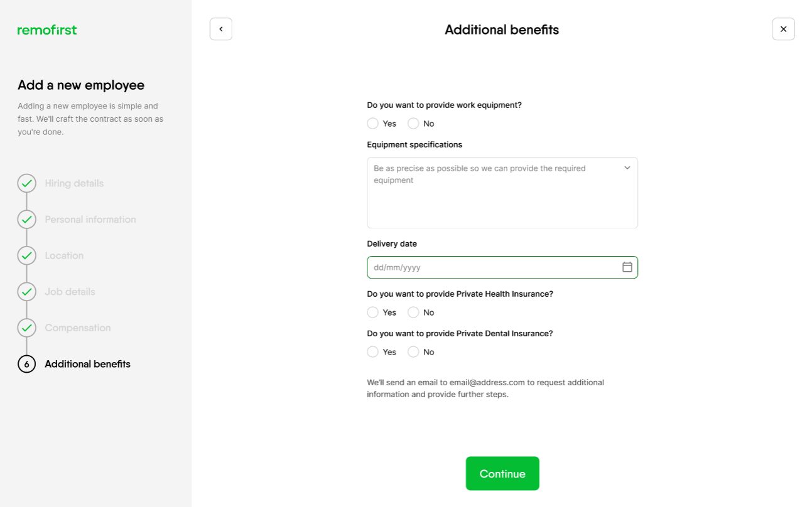Open the calendar icon for Delivery date
Image resolution: width=812 pixels, height=507 pixels.
pos(627,267)
